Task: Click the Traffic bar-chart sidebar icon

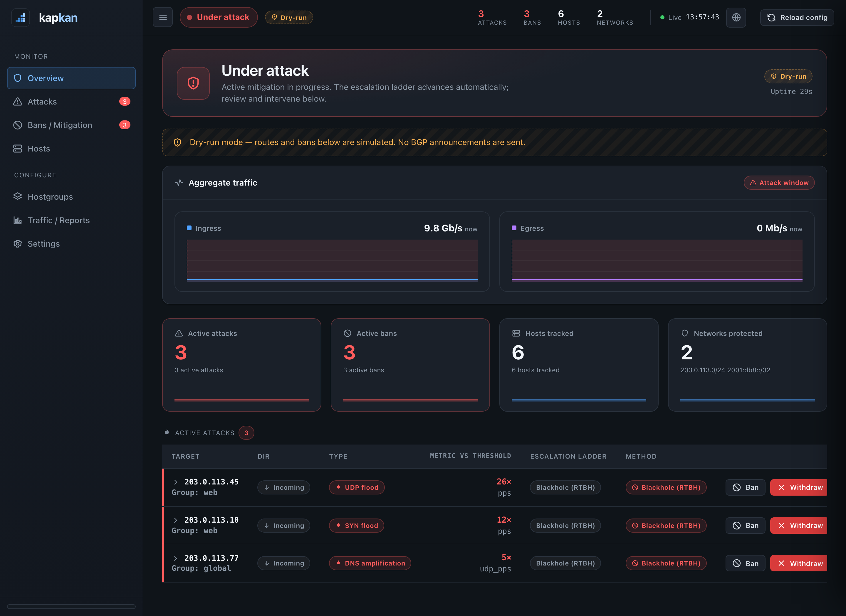Action: [18, 220]
